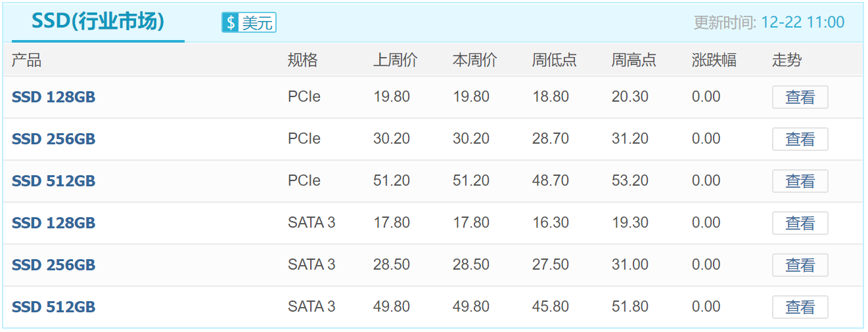Screen dimensions: 868x332
Task: View trend for SSD 512GB SATA 3
Action: [x=800, y=307]
